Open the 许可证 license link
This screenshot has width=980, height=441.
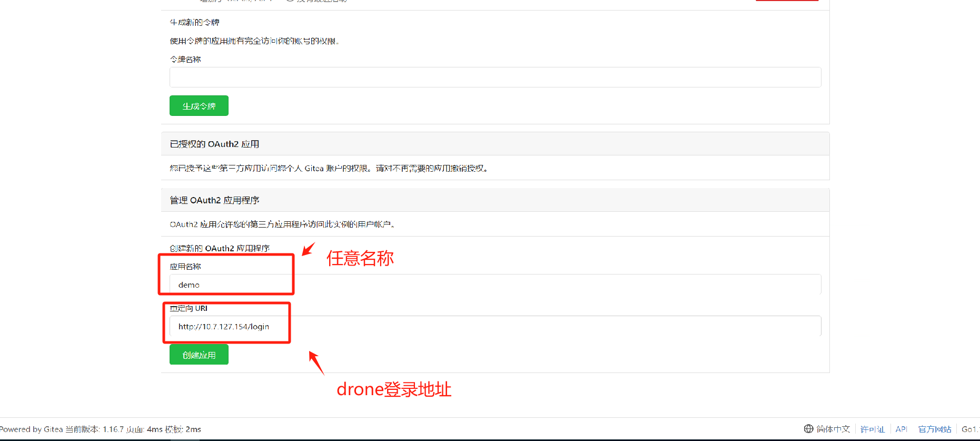click(872, 429)
